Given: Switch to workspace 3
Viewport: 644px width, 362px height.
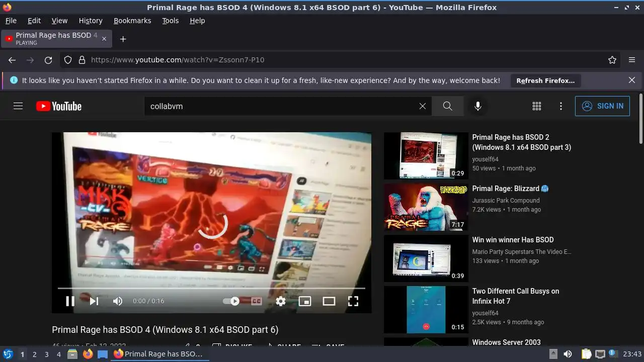Looking at the screenshot, I should (46, 354).
